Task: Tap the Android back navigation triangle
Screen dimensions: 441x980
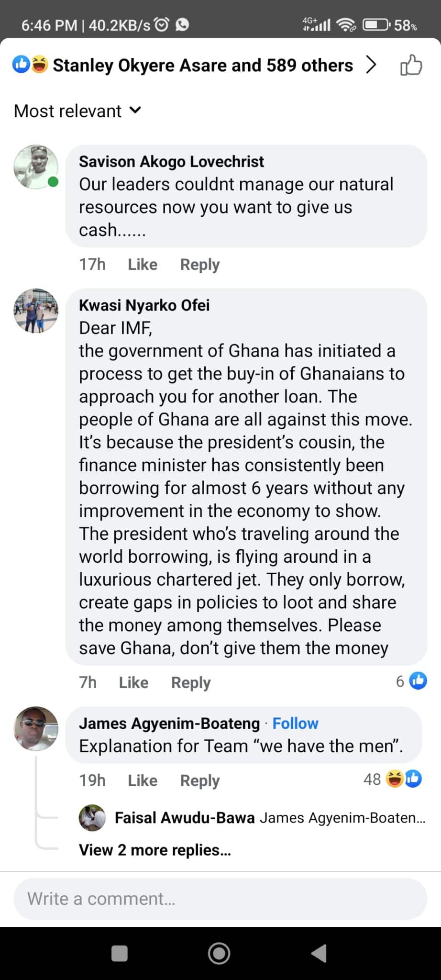Action: (x=319, y=953)
